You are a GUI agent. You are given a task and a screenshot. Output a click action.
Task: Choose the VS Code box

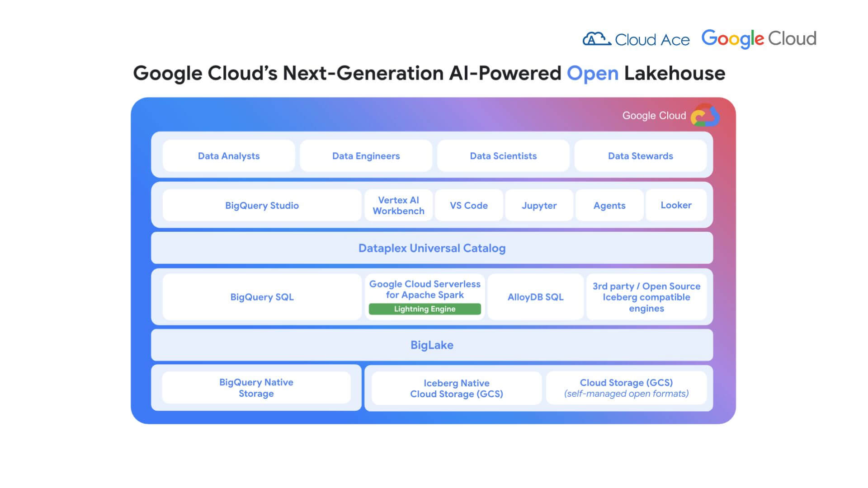[469, 205]
